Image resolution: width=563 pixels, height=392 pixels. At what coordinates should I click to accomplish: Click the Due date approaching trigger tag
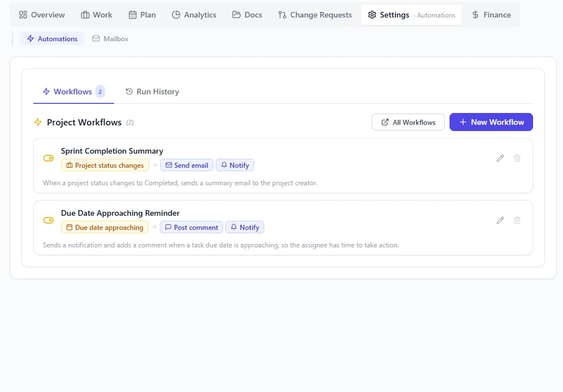[x=104, y=228]
